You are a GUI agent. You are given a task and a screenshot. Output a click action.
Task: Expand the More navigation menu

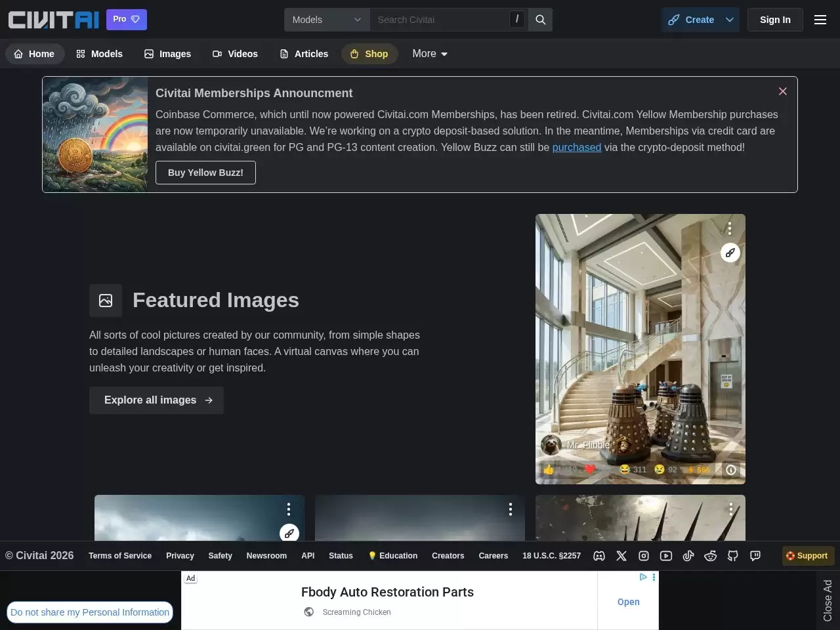[430, 54]
